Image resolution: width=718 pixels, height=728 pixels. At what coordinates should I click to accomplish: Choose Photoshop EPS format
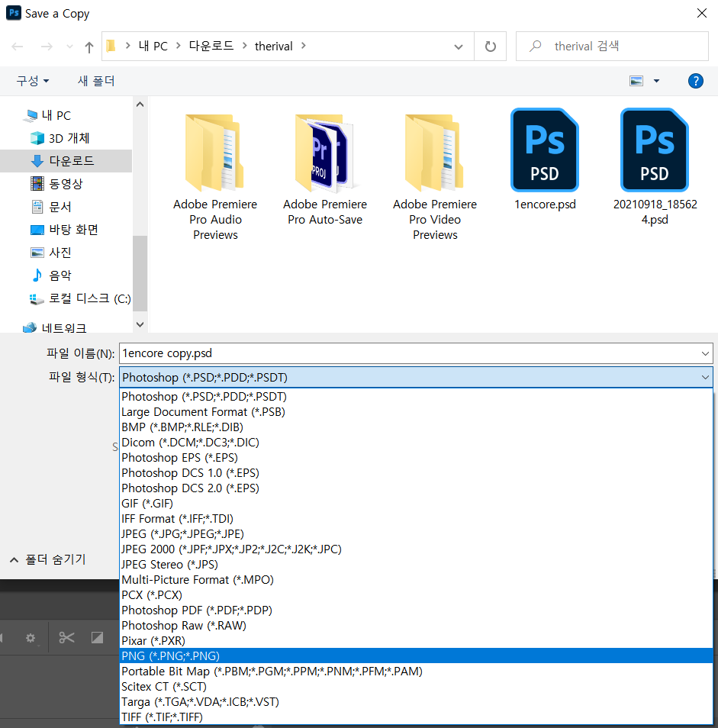417,458
